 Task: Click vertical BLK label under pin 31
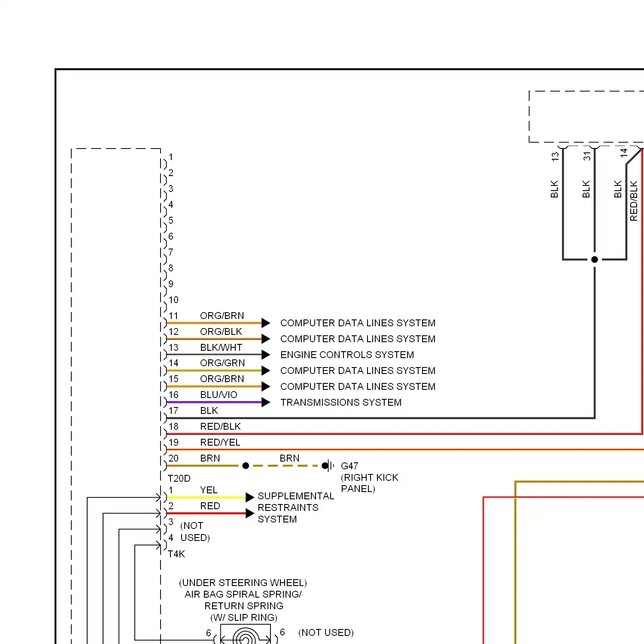pos(586,189)
